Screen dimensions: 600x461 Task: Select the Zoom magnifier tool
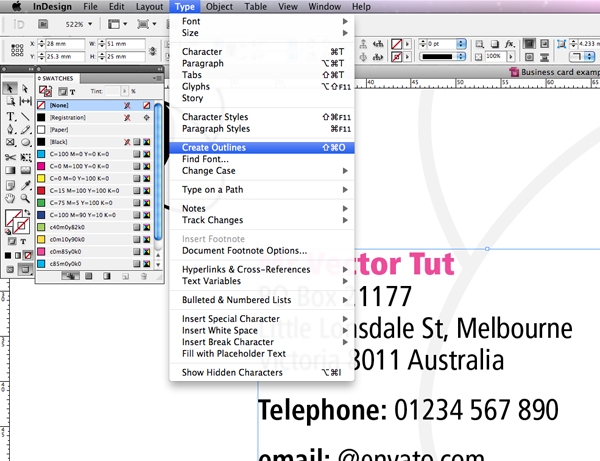(x=25, y=198)
